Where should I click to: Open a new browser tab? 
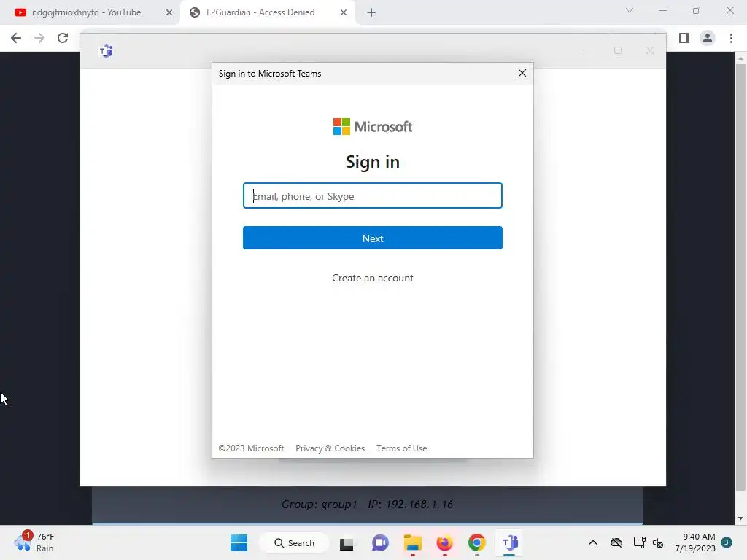371,13
